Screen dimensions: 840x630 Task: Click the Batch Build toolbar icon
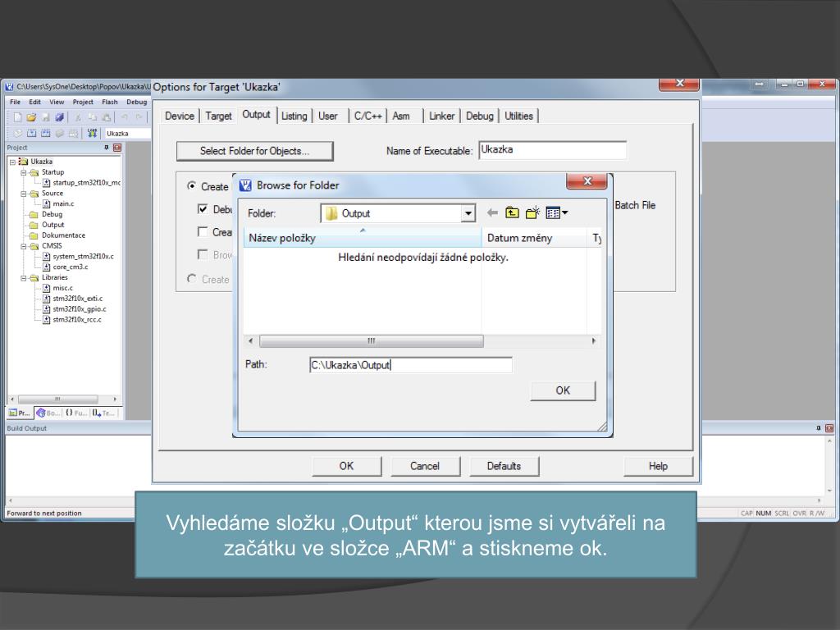(59, 133)
